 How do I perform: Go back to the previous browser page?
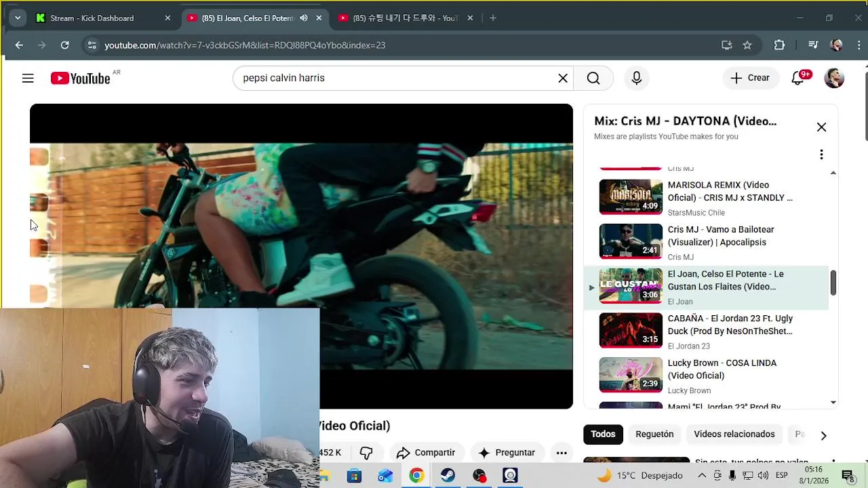(19, 45)
